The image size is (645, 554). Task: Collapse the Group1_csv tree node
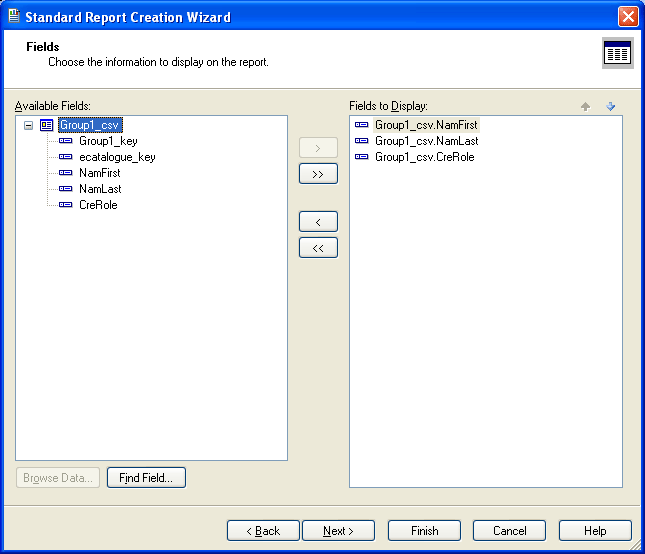coord(28,125)
